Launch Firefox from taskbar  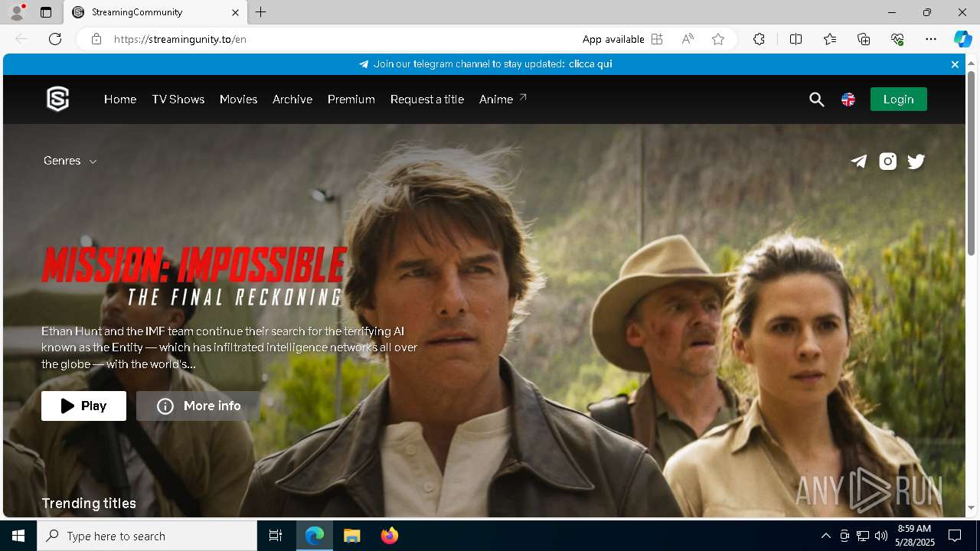[x=390, y=536]
